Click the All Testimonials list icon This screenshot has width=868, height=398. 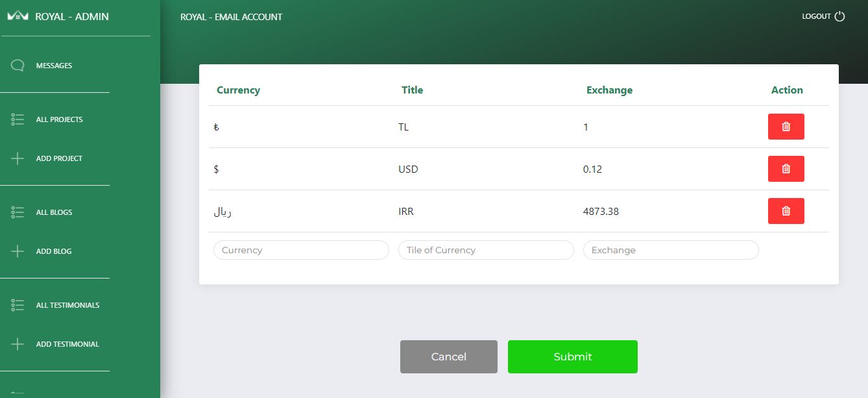(18, 305)
